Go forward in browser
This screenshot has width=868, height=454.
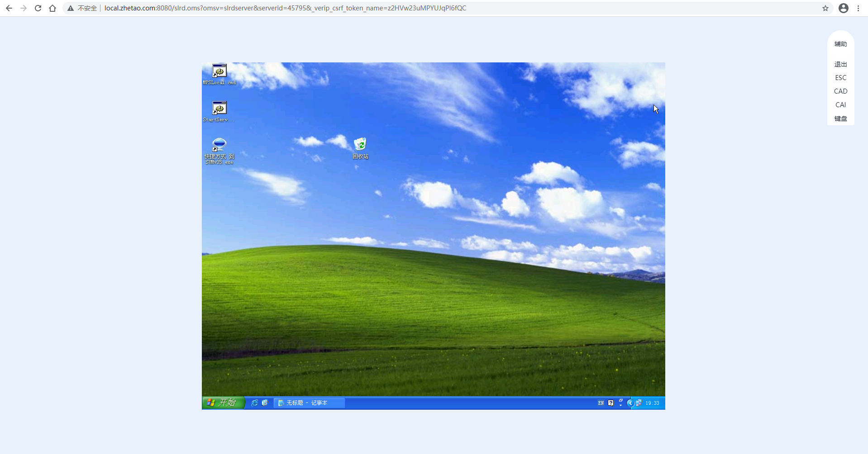(x=24, y=8)
